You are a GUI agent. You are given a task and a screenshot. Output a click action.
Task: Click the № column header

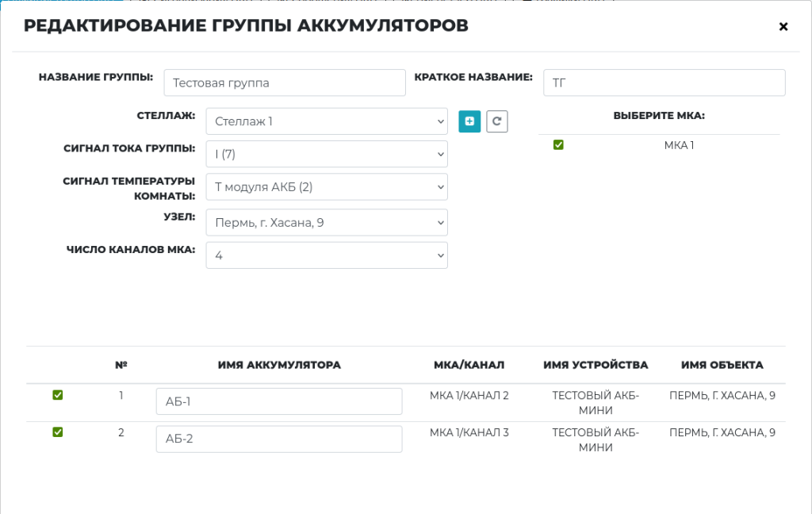(x=121, y=365)
